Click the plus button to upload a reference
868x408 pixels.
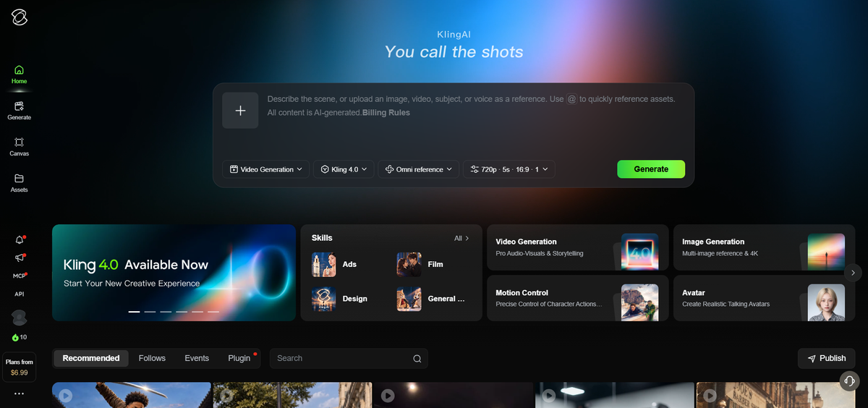coord(240,111)
